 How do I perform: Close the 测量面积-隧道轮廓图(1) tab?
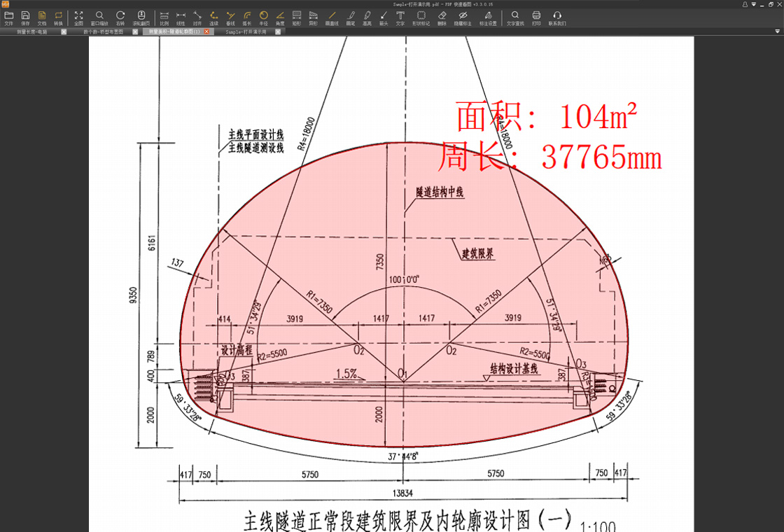(206, 31)
